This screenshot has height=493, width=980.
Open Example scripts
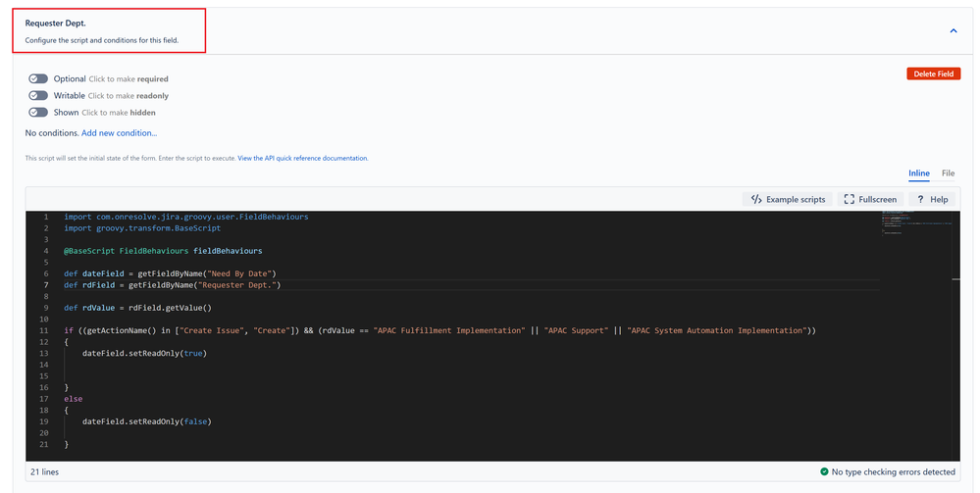tap(788, 199)
